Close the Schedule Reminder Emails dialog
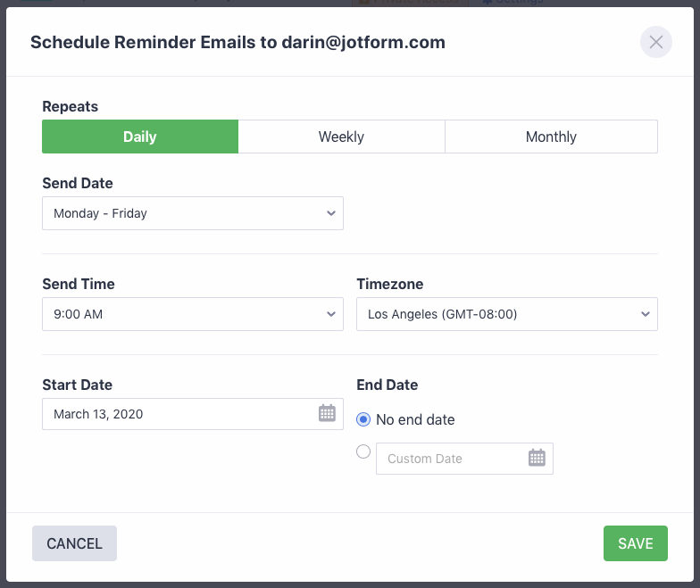The image size is (700, 588). [x=656, y=42]
